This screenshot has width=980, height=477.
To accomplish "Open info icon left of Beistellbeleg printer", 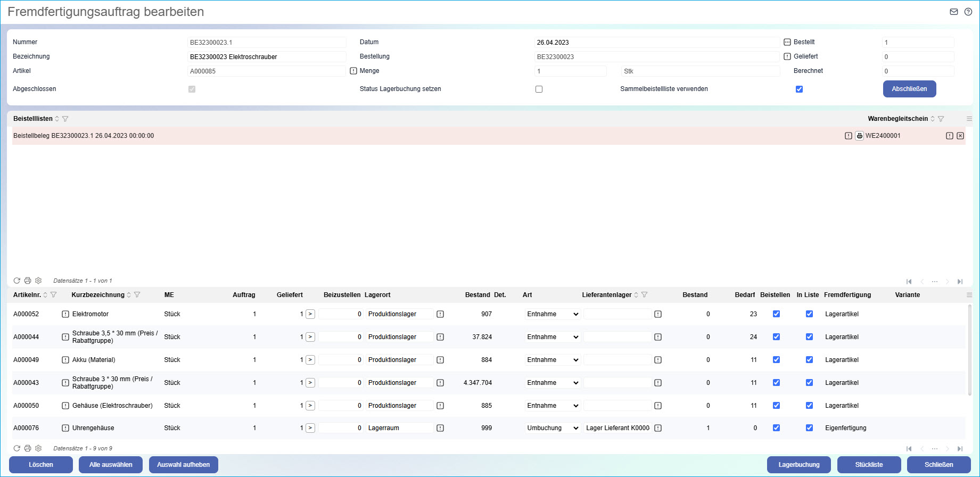I will pos(849,136).
